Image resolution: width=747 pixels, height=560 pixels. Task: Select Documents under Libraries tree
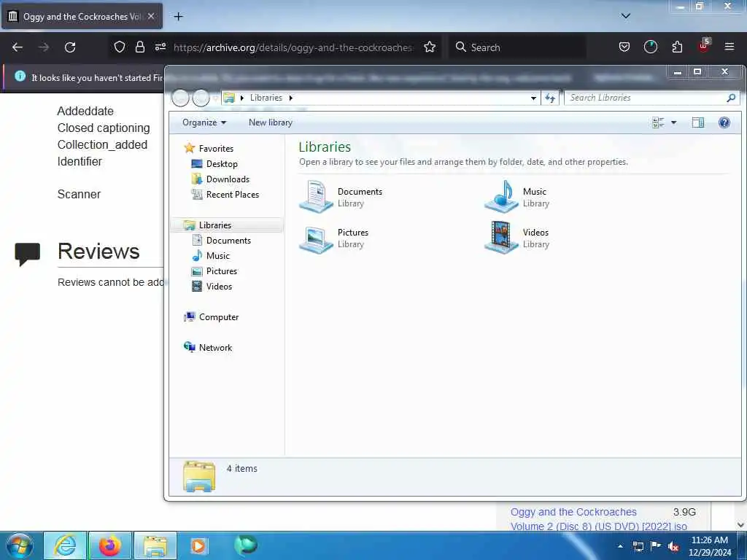pos(228,241)
